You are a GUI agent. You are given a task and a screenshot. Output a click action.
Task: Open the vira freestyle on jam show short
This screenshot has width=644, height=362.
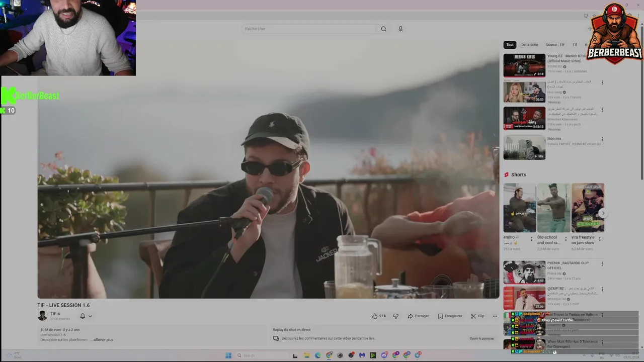588,208
